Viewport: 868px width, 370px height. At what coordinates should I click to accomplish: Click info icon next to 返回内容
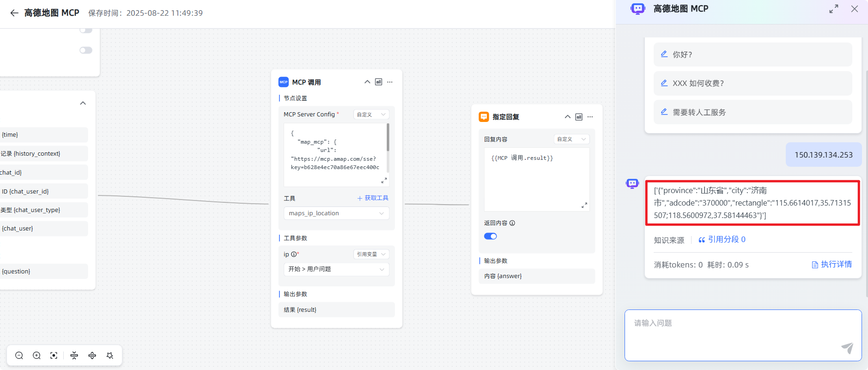tap(512, 223)
